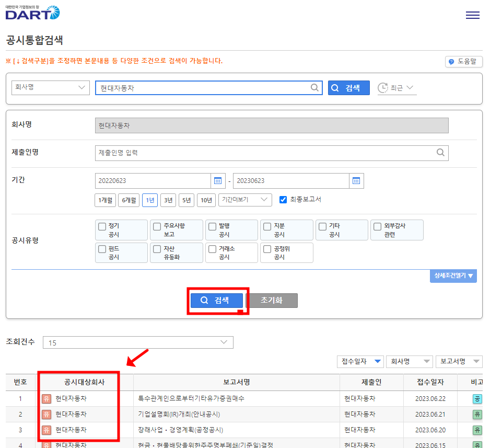Click the 최근 recent history clock icon
Viewport: 490px width, 448px height.
pyautogui.click(x=382, y=88)
